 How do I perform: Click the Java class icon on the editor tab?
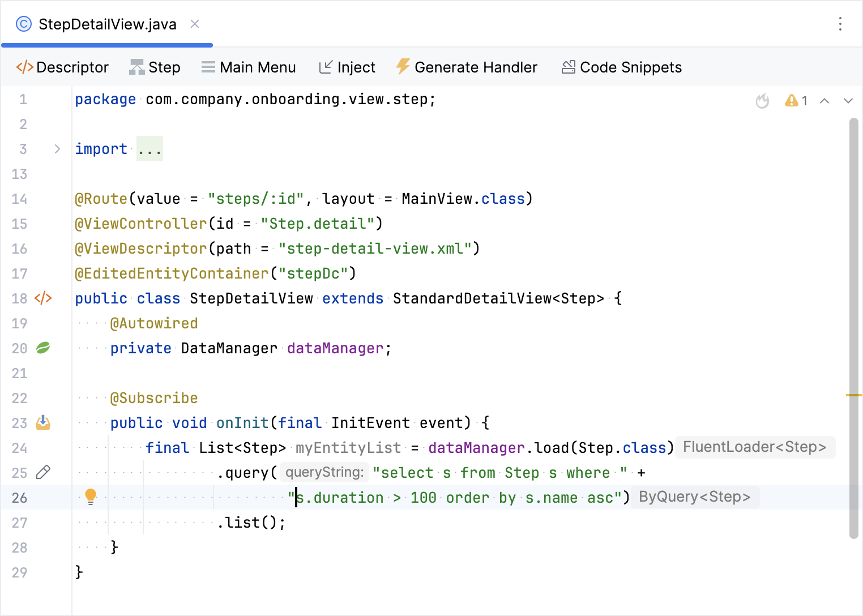(23, 24)
